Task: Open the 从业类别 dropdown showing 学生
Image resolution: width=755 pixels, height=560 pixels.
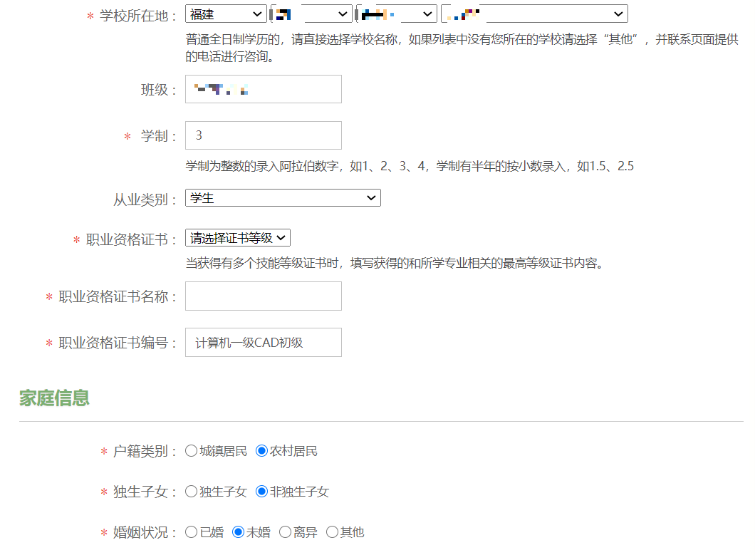Action: tap(282, 197)
